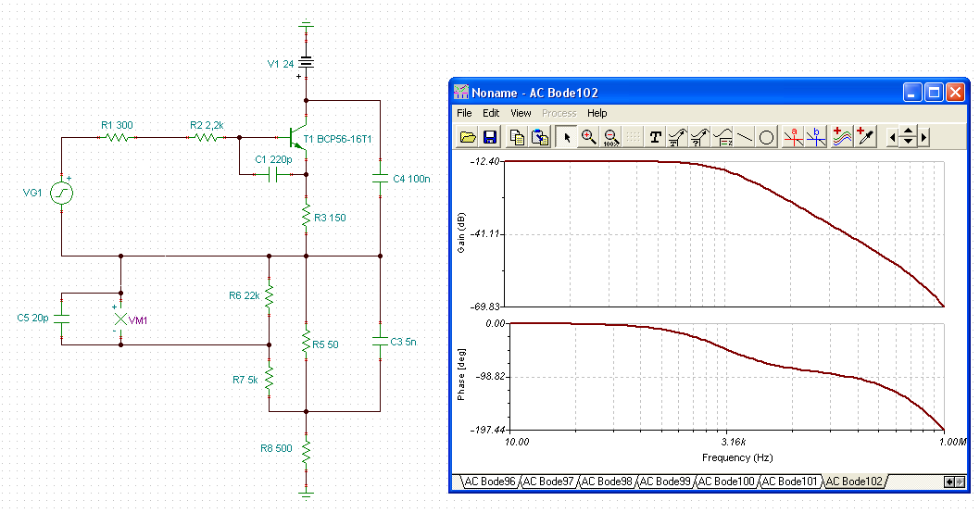
Task: Select resistor R6 22k
Action: 270,297
